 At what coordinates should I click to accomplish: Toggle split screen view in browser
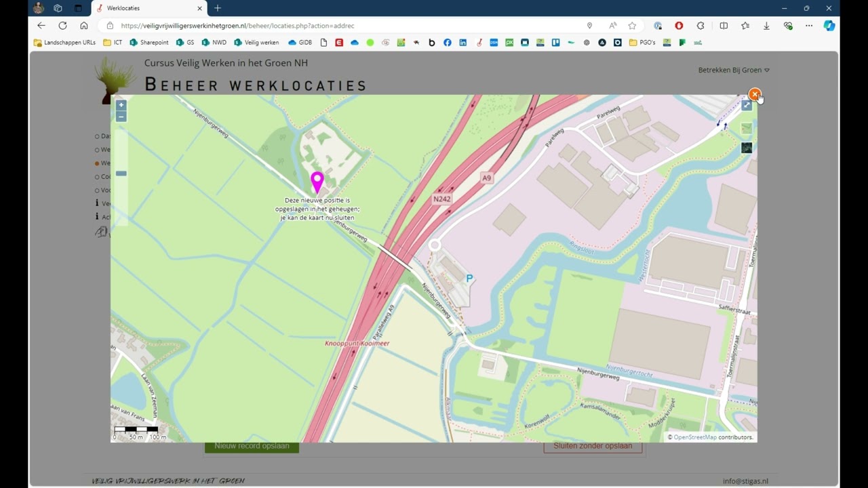point(724,26)
